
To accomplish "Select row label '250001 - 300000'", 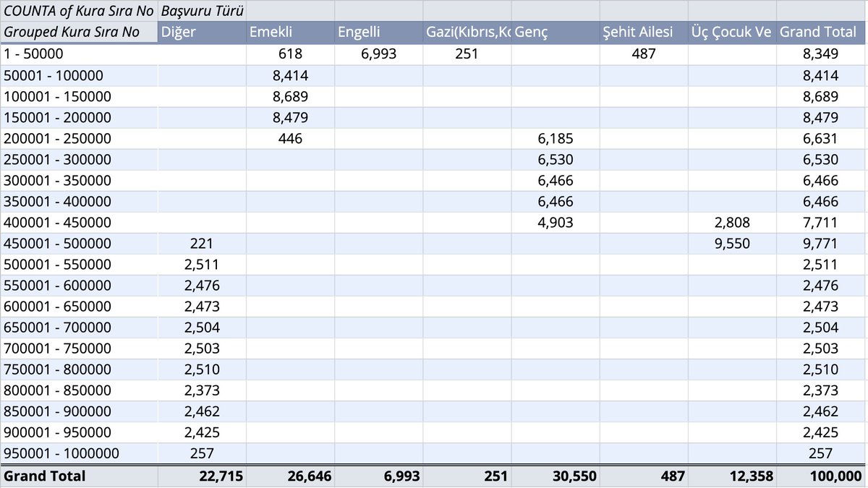I will coord(79,159).
